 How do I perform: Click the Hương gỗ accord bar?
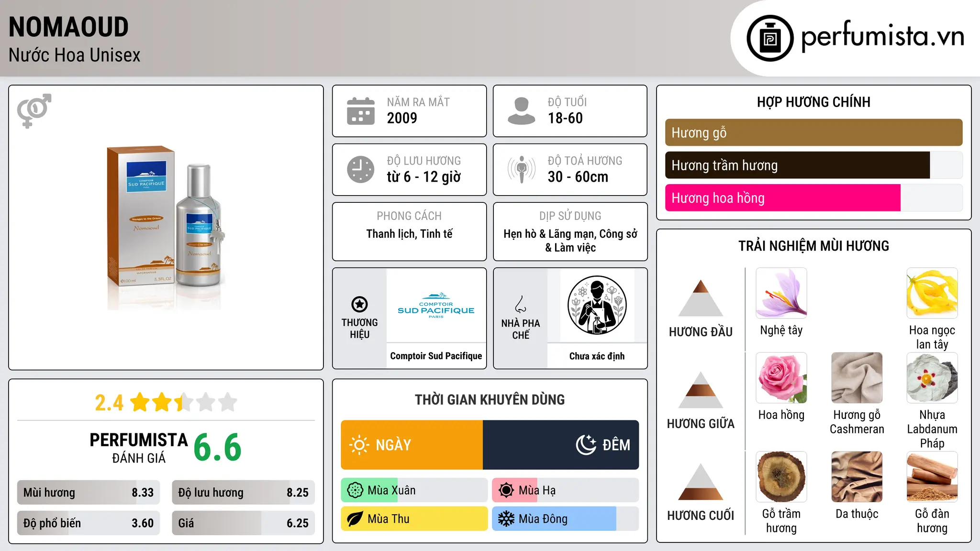(813, 132)
